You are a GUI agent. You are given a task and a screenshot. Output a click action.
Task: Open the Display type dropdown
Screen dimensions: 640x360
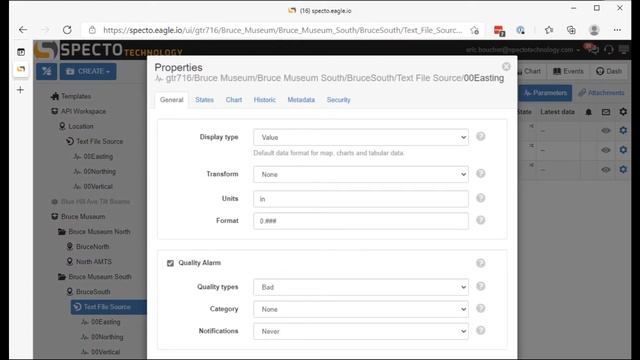click(x=361, y=137)
